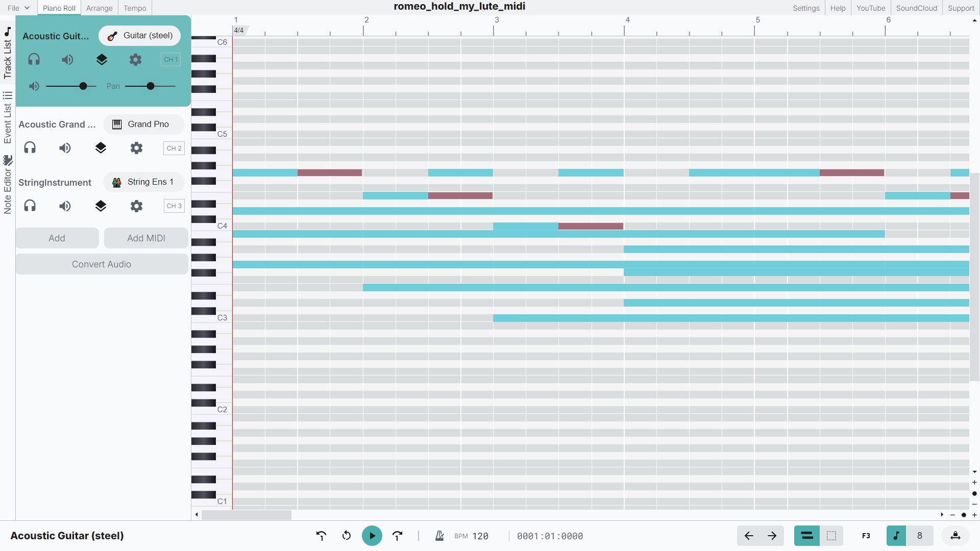Click the layers icon on the StringInstrument track
980x551 pixels.
tap(101, 206)
